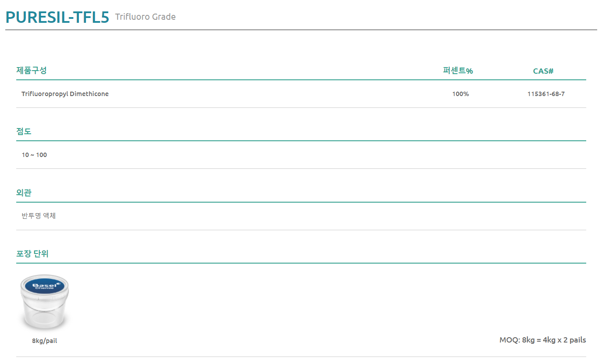This screenshot has width=602, height=364.
Task: Click the 반투명 액체 appearance text
Action: point(39,216)
